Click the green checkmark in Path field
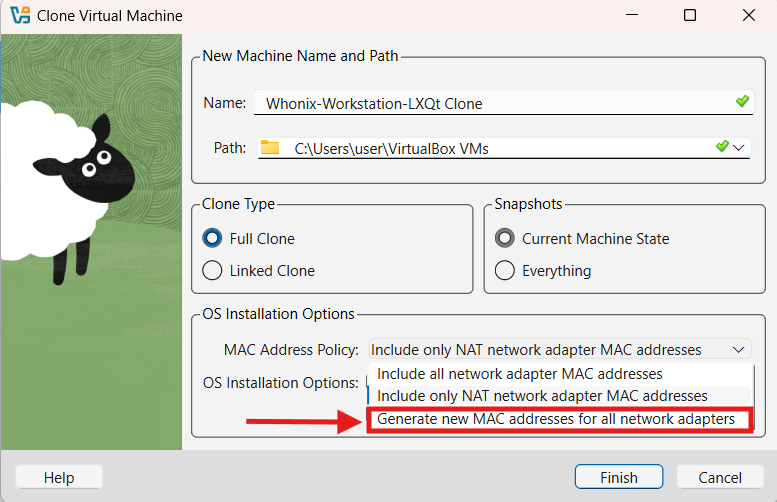This screenshot has width=777, height=502. point(722,147)
